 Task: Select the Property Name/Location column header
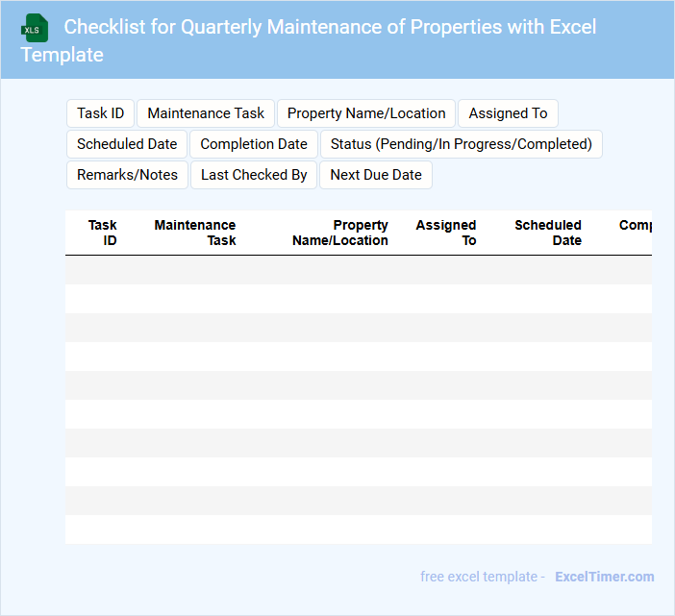click(x=340, y=233)
